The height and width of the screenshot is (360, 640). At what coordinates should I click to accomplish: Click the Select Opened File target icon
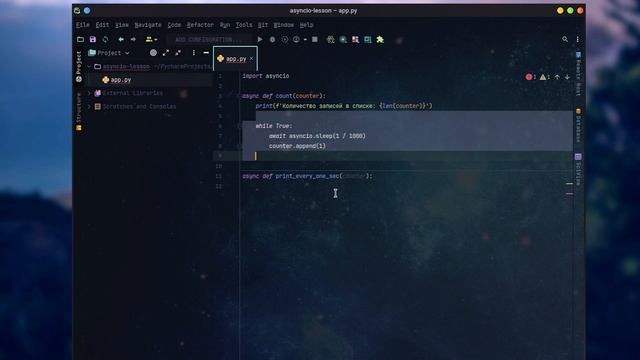pos(153,53)
